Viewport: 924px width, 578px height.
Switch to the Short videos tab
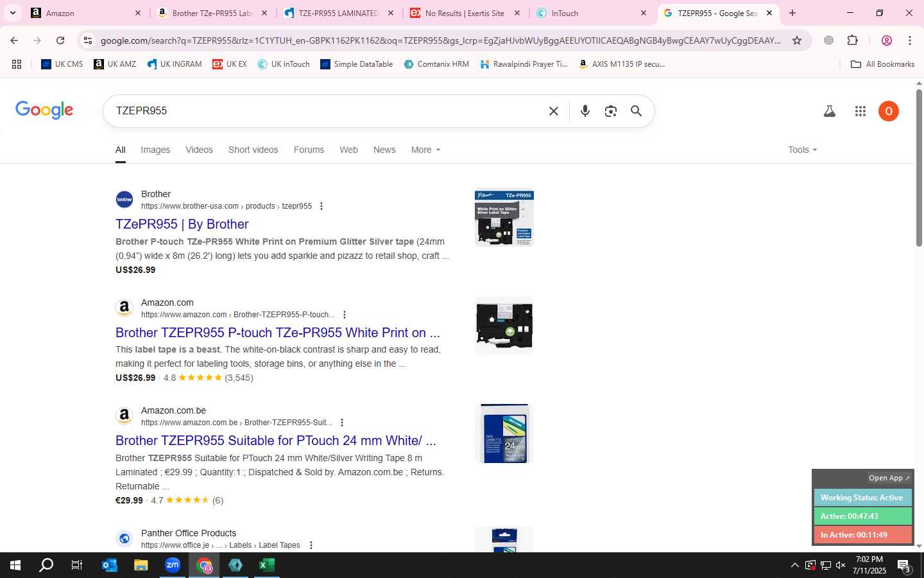coord(253,150)
